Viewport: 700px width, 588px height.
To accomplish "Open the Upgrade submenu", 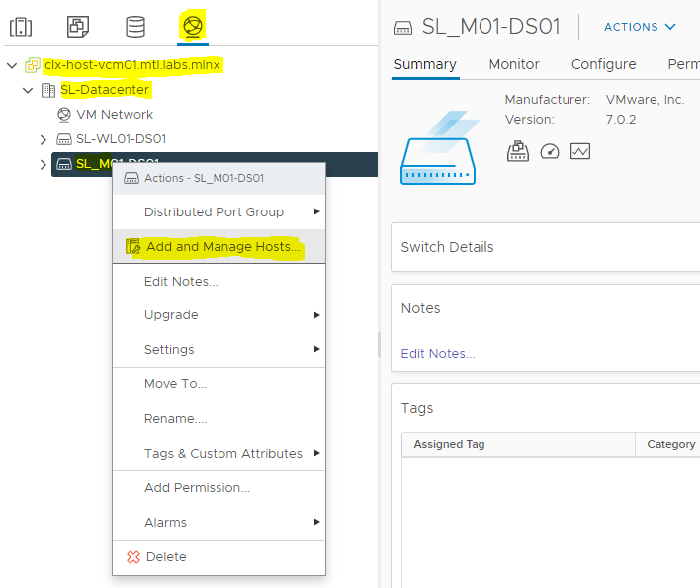I will [219, 315].
